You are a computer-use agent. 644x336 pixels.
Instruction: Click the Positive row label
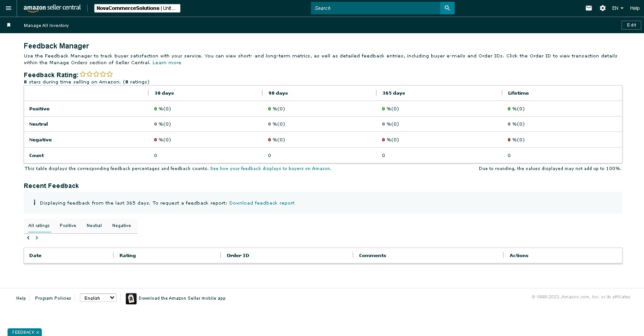pyautogui.click(x=39, y=109)
